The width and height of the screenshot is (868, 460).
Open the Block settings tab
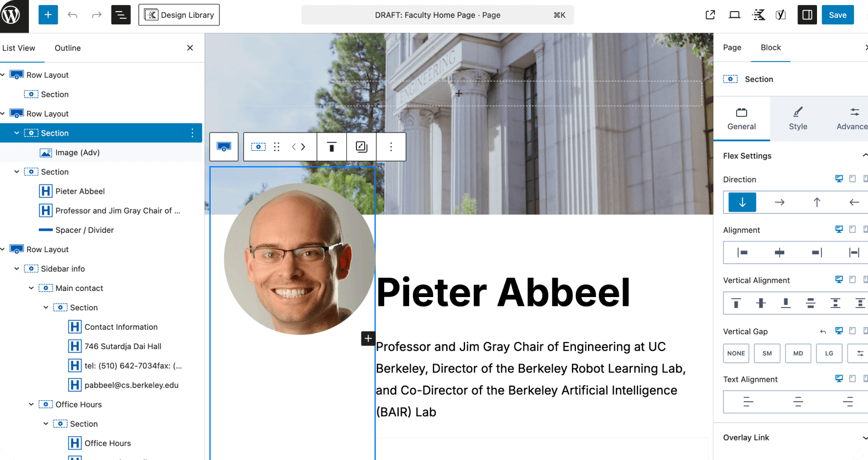pos(770,48)
